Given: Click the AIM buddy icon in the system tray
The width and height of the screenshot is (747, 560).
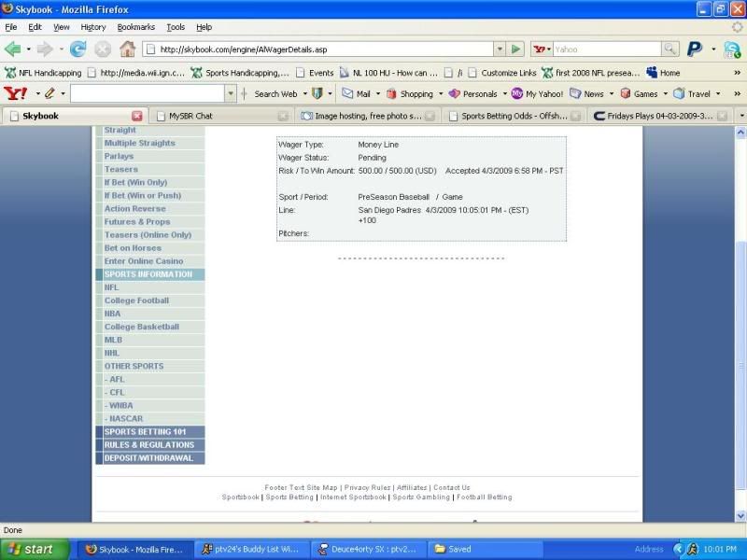Looking at the screenshot, I should tap(692, 549).
